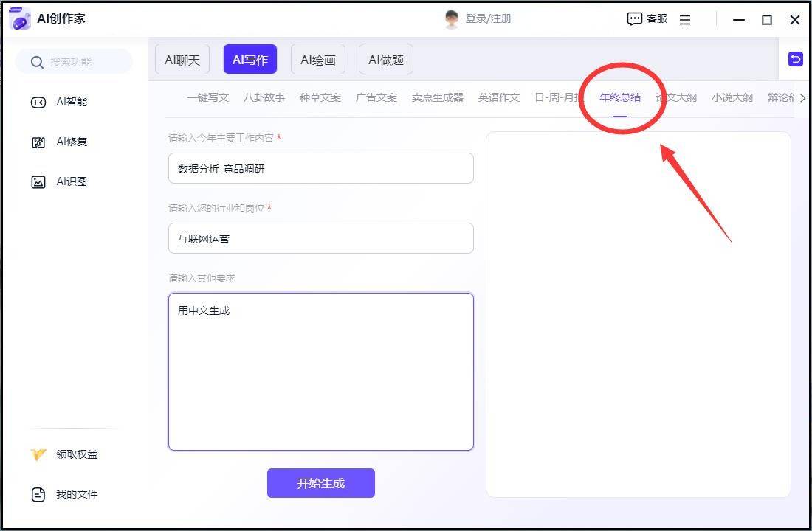Focus the 搜索功能 search box
Screen dimensions: 812x531
pyautogui.click(x=74, y=62)
